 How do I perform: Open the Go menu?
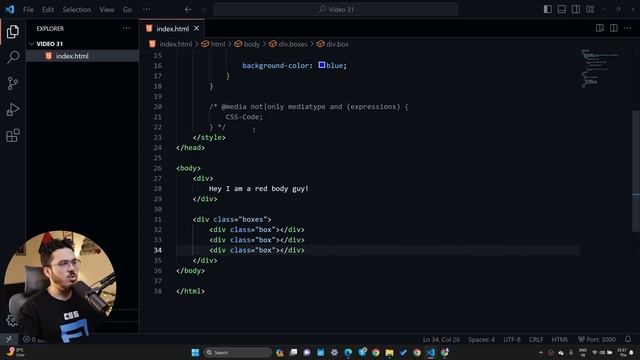click(x=127, y=9)
